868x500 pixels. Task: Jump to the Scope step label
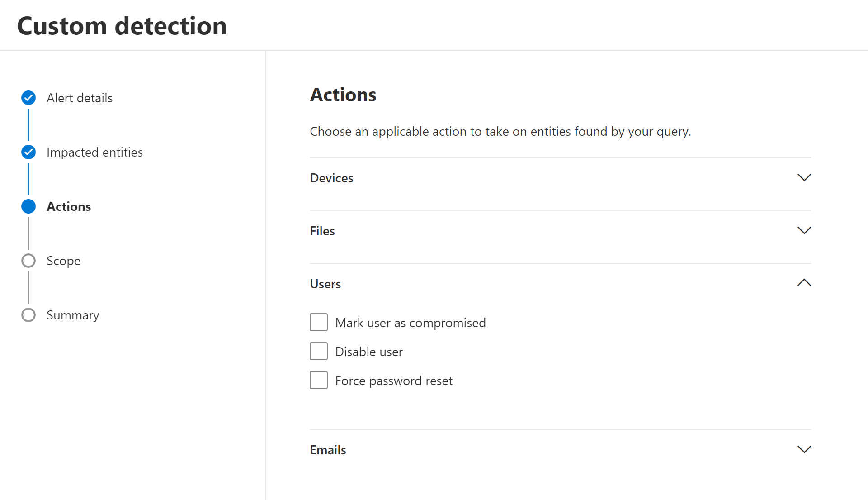point(63,261)
